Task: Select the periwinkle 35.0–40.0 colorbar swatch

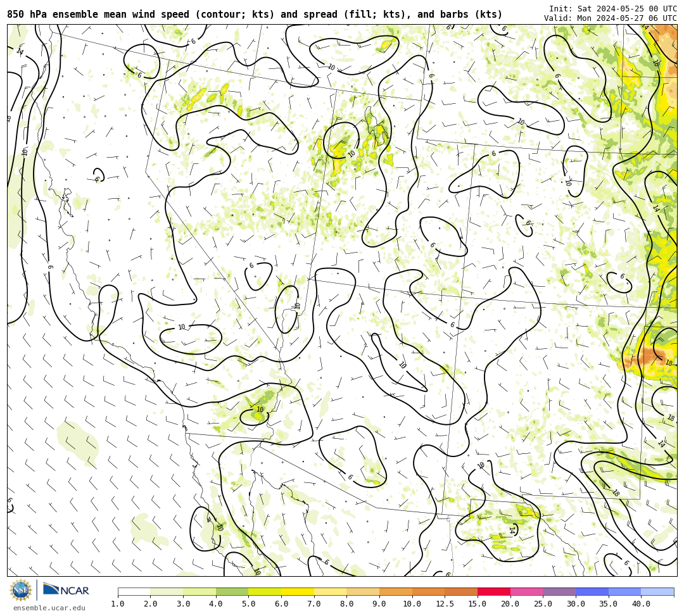Action: [624, 591]
